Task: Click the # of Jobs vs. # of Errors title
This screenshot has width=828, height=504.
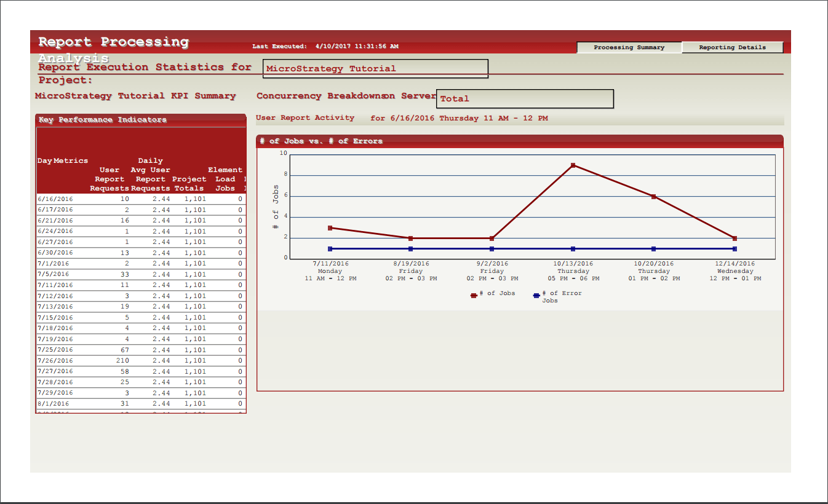Action: [321, 141]
